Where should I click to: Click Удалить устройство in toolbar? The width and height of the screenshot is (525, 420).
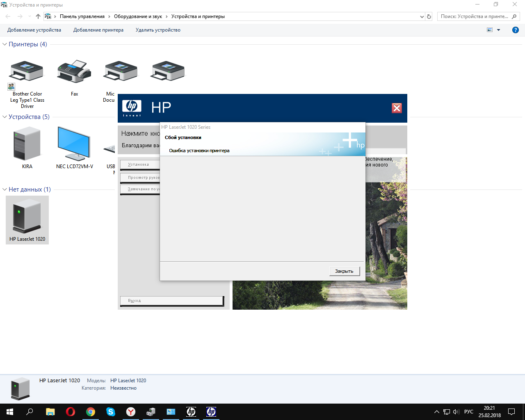pos(158,30)
